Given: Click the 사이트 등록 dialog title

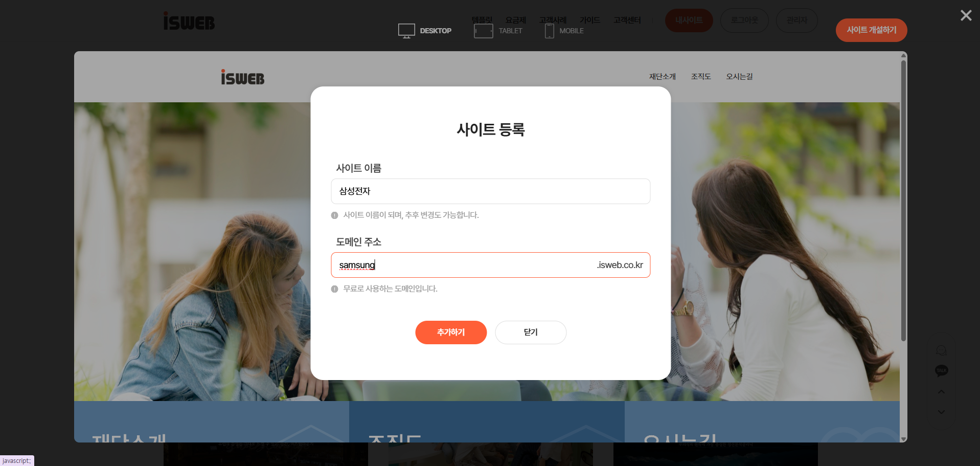Looking at the screenshot, I should (x=490, y=129).
